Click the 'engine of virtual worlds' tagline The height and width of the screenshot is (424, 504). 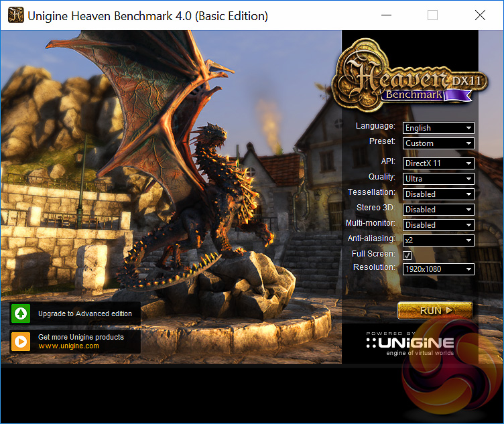pos(420,353)
